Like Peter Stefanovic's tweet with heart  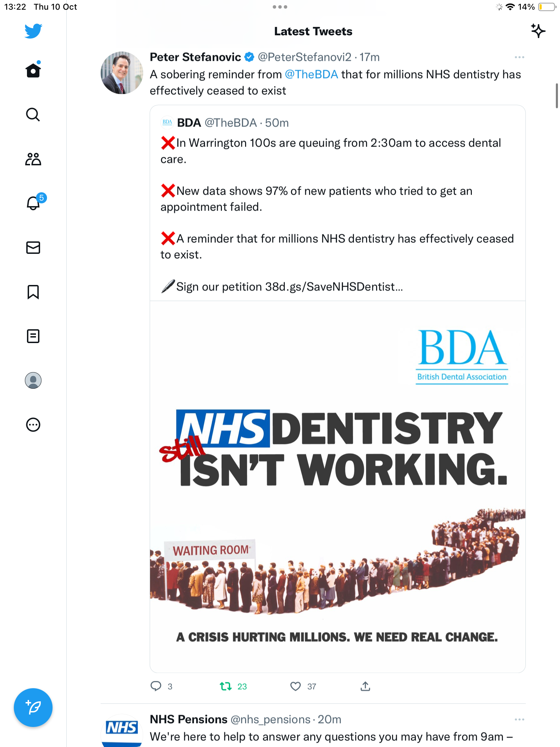tap(296, 686)
